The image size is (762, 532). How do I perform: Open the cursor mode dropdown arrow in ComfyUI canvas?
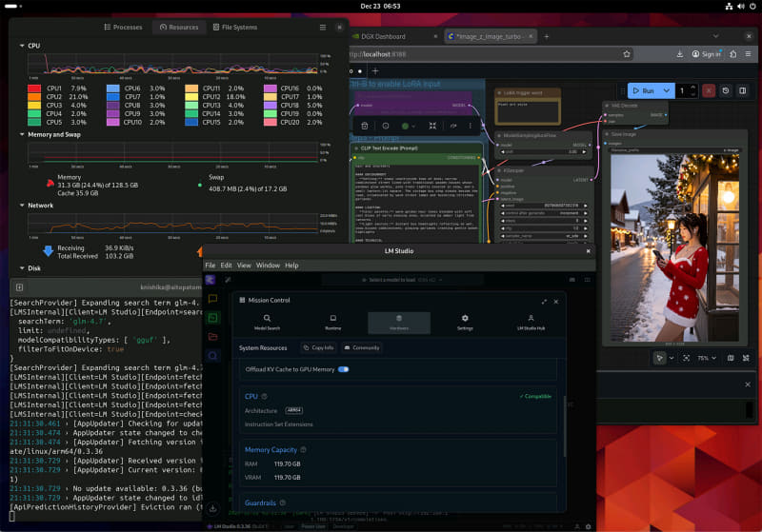click(672, 358)
